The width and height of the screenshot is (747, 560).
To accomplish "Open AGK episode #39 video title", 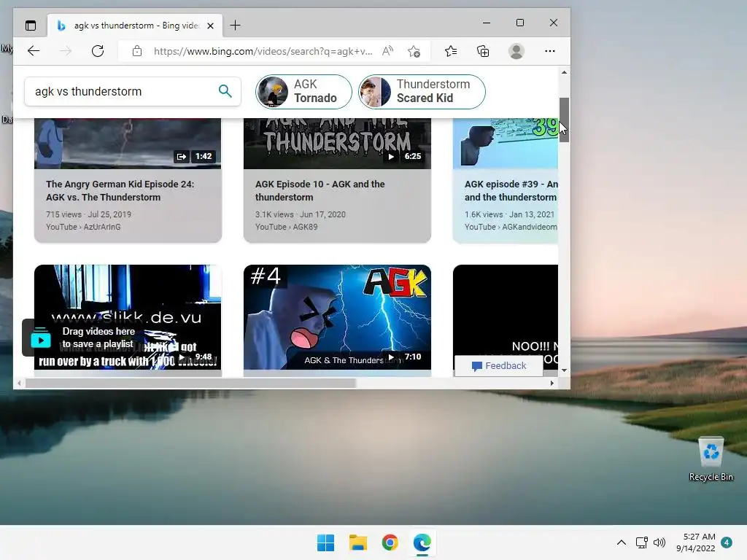I will pyautogui.click(x=511, y=190).
